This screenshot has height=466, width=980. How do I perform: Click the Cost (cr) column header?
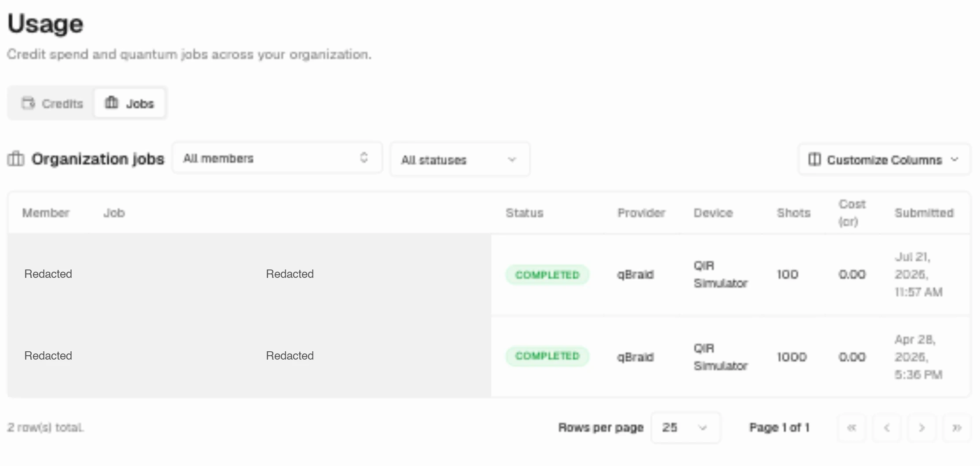click(852, 213)
